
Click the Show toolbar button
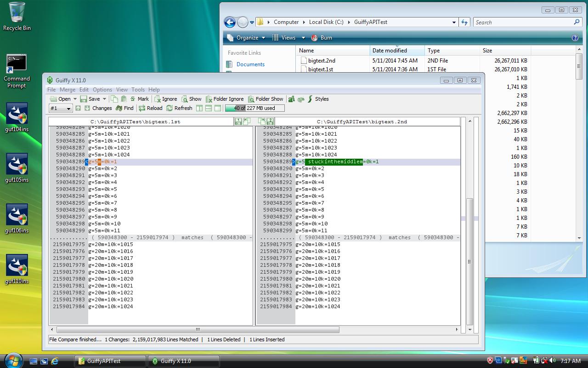192,99
